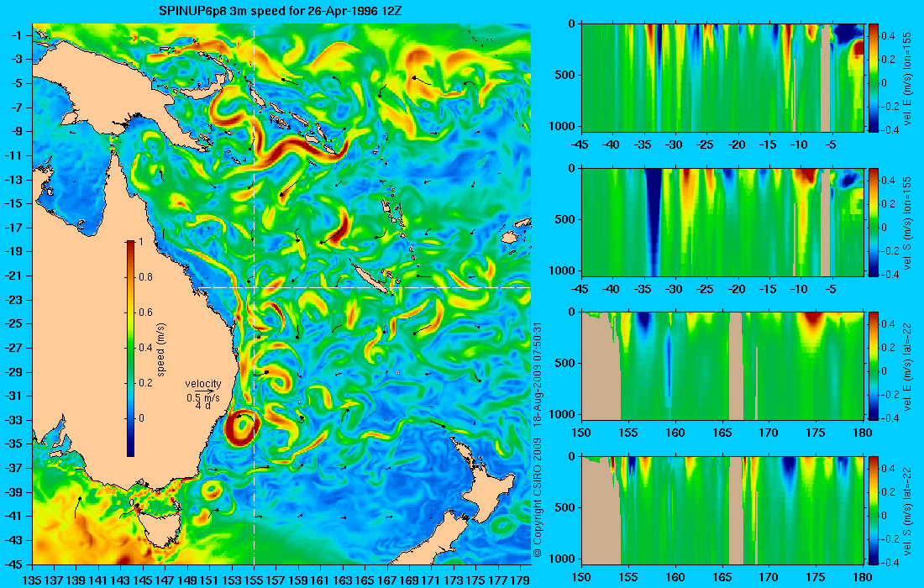
Task: Click the "179" longitude tick under the main map
Action: (520, 580)
